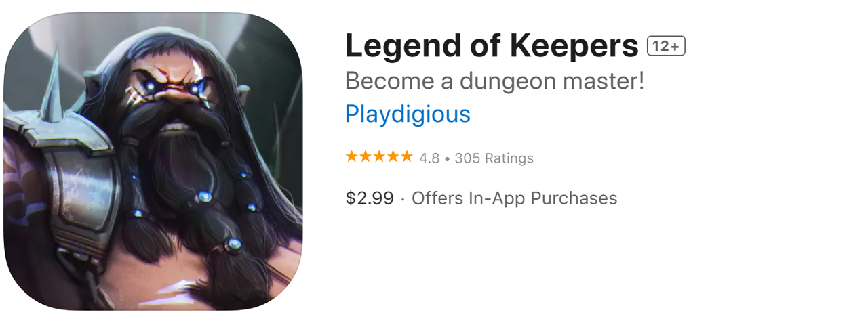
Task: Click the Offers In-App Purchases text
Action: pyautogui.click(x=514, y=198)
